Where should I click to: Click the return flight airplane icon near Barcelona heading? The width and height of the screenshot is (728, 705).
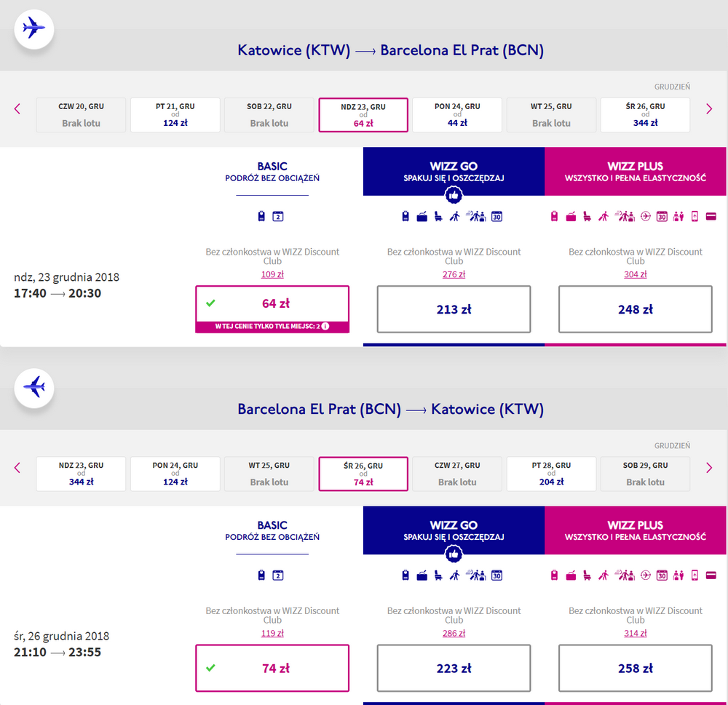click(x=34, y=388)
